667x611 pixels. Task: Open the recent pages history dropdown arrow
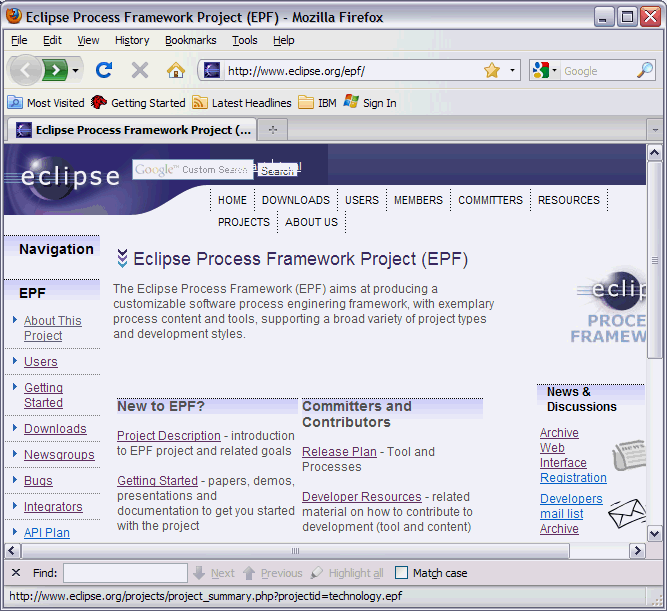[76, 70]
